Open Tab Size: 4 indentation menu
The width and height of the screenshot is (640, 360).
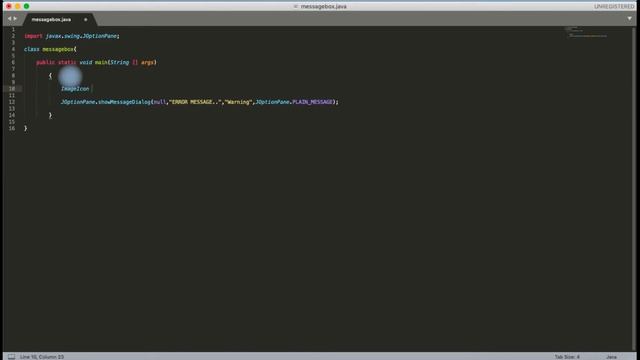pos(567,357)
